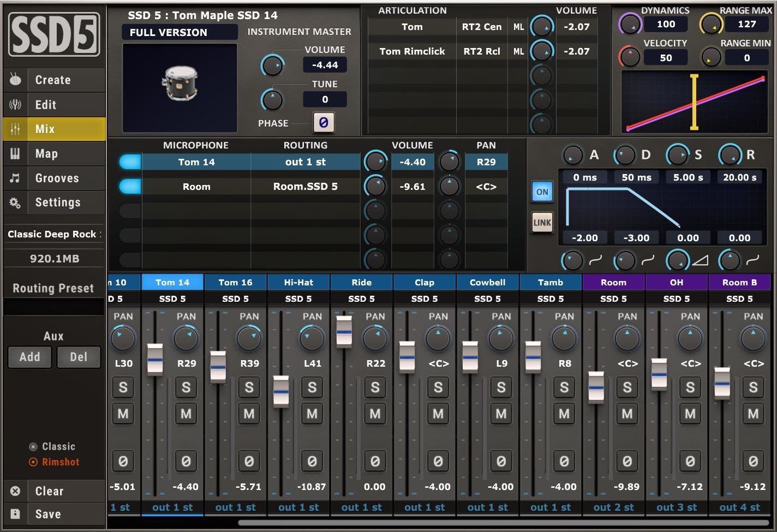Select the Rimshot radio button

[34, 462]
